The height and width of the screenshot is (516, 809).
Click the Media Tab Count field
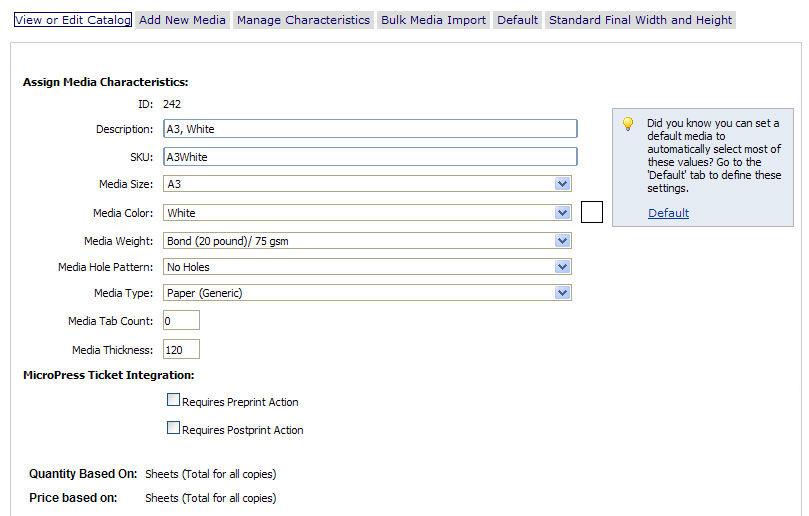[181, 321]
